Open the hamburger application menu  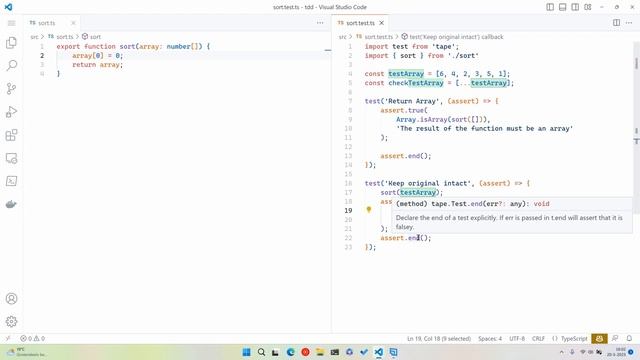pos(11,23)
